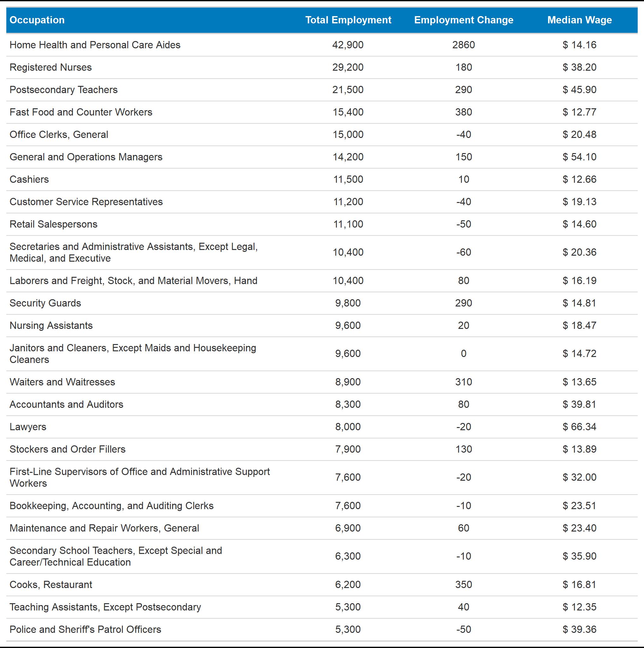Image resolution: width=644 pixels, height=648 pixels.
Task: Click the 2860 employment change value
Action: [x=463, y=45]
